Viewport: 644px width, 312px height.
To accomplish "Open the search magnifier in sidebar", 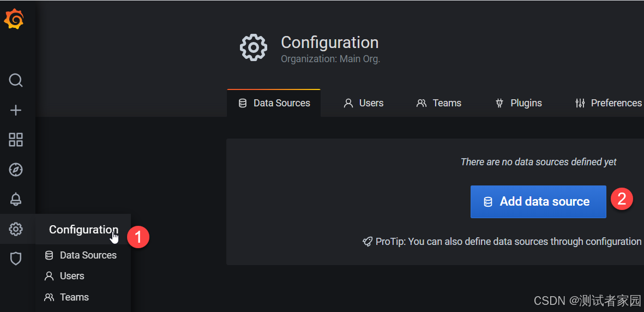I will [16, 80].
